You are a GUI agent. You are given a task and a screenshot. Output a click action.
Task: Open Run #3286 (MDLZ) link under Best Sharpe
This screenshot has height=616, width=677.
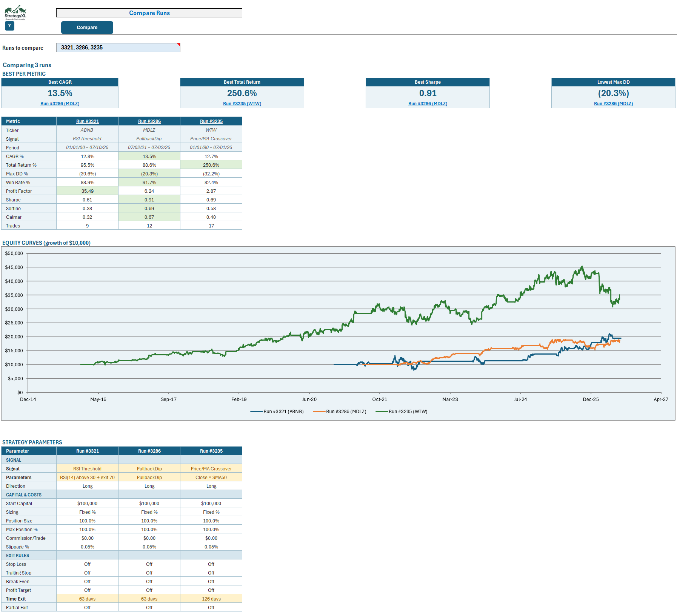point(428,104)
